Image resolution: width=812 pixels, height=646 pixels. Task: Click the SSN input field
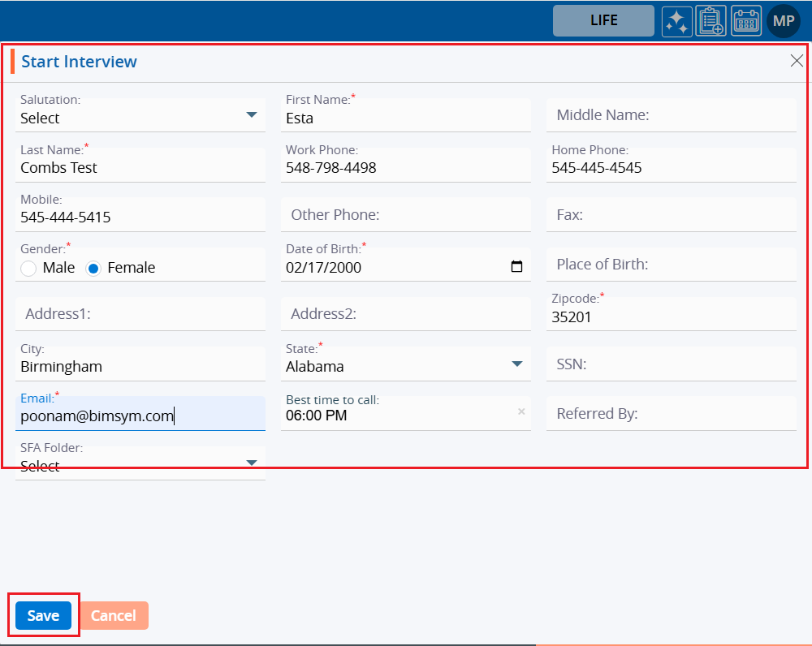pyautogui.click(x=671, y=364)
